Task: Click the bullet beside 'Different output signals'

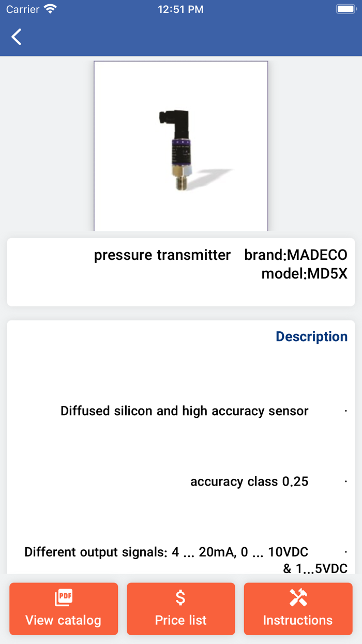Action: pos(346,552)
